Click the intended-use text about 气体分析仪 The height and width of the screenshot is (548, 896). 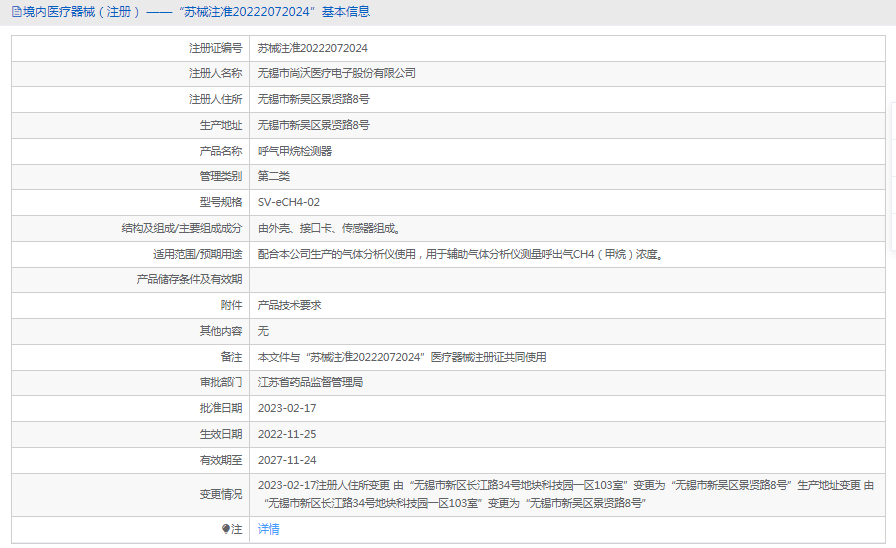pos(461,254)
